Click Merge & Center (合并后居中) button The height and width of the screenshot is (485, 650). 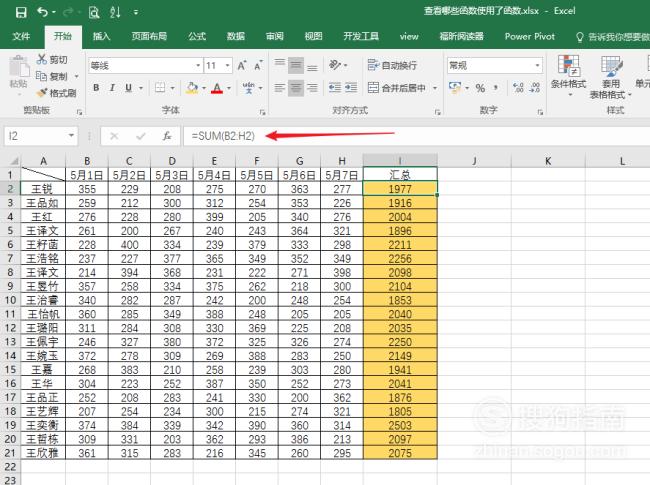pos(397,88)
